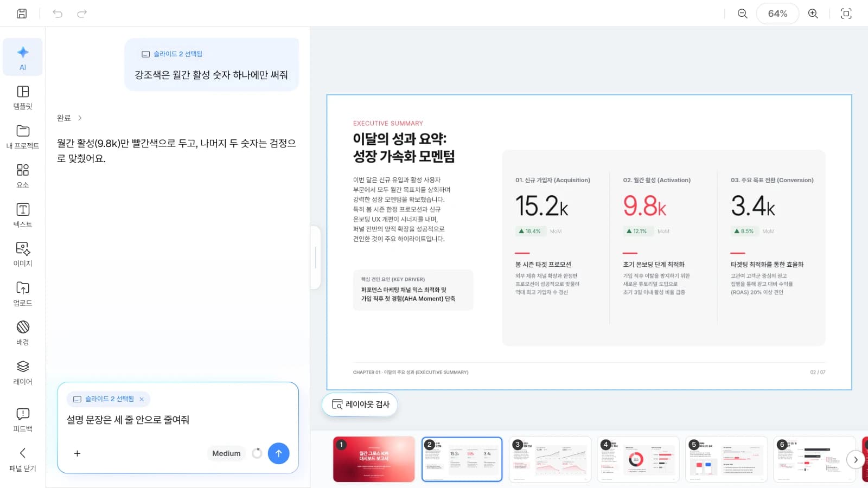Run 레이아웃 검사 layout check
The height and width of the screenshot is (488, 868).
tap(360, 404)
